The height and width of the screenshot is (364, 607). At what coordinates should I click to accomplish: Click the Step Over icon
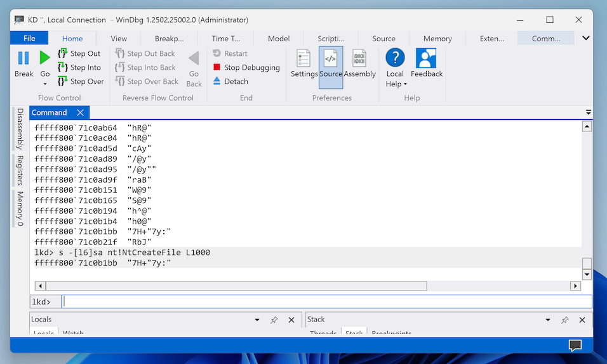[62, 81]
